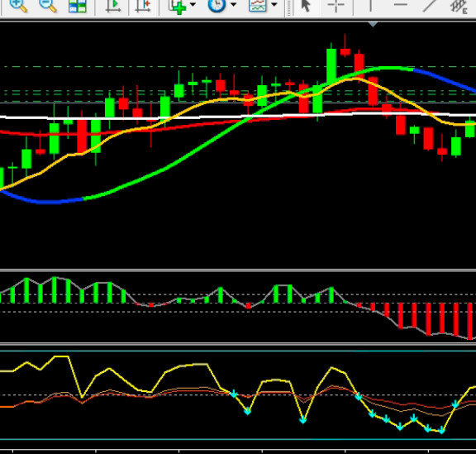Open the chart periods clock icon
Image resolution: width=476 pixels, height=454 pixels.
(217, 5)
